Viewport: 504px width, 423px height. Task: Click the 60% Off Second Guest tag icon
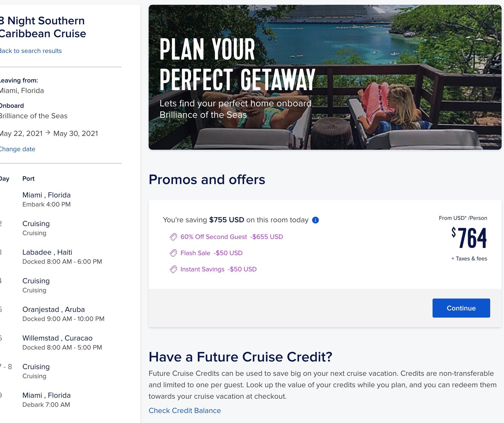(x=173, y=237)
